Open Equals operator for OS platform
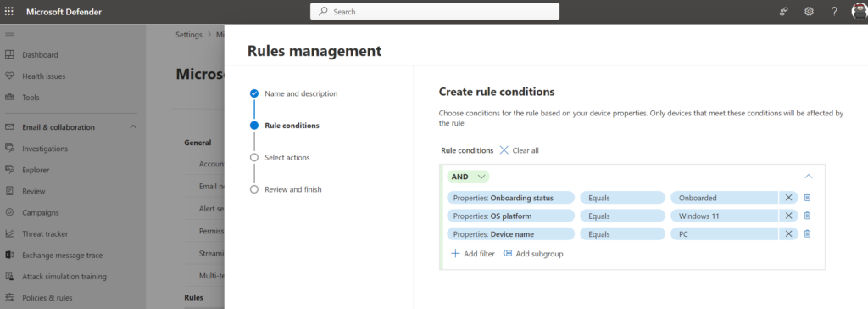868x309 pixels. tap(622, 216)
